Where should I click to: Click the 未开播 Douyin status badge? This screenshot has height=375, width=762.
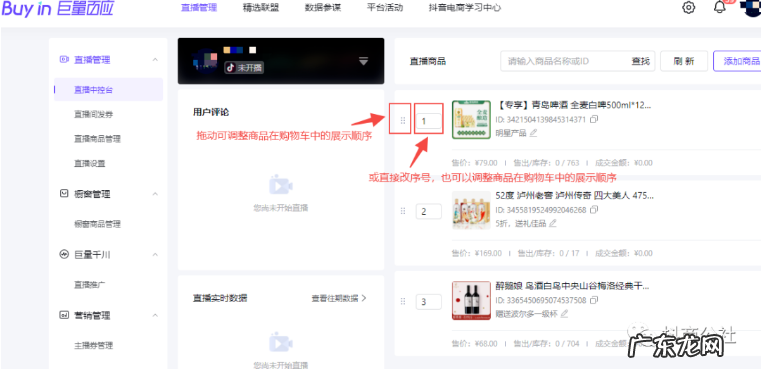click(x=243, y=68)
